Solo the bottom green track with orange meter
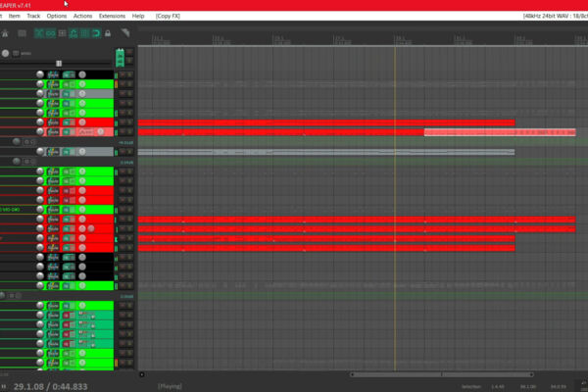The image size is (588, 392). pos(129,363)
